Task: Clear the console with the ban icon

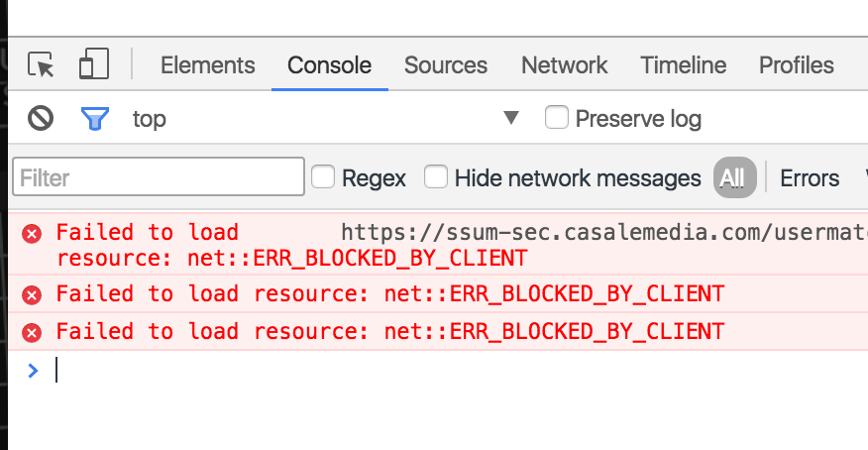Action: coord(41,119)
